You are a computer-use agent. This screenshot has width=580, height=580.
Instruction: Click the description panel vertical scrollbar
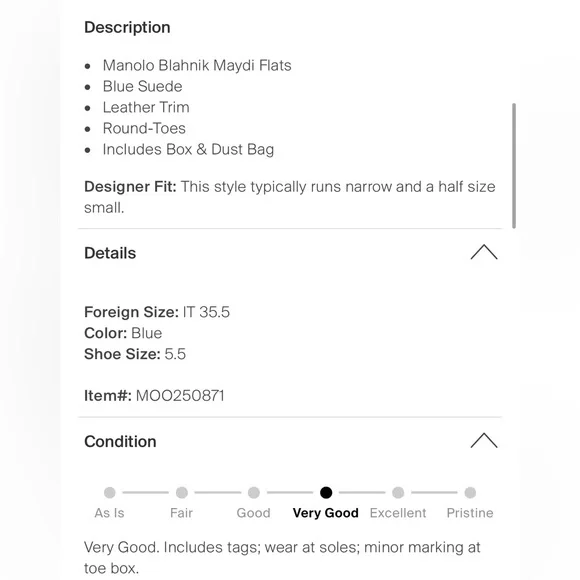(514, 166)
